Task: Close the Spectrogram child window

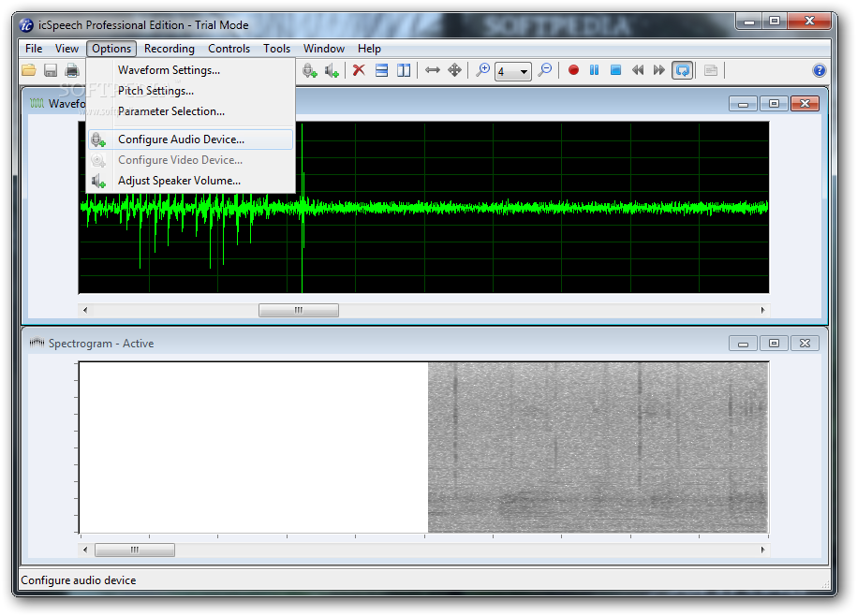Action: click(805, 344)
